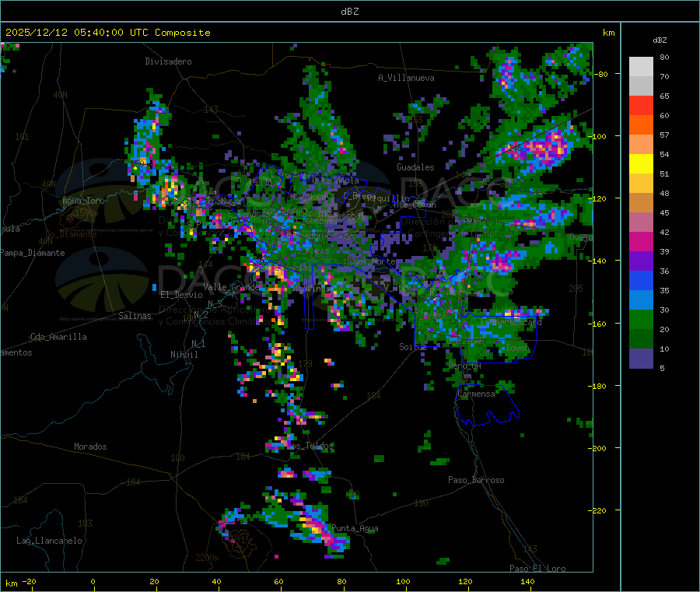Click the dBZ heading above the color legend
This screenshot has height=592, width=700.
point(660,40)
